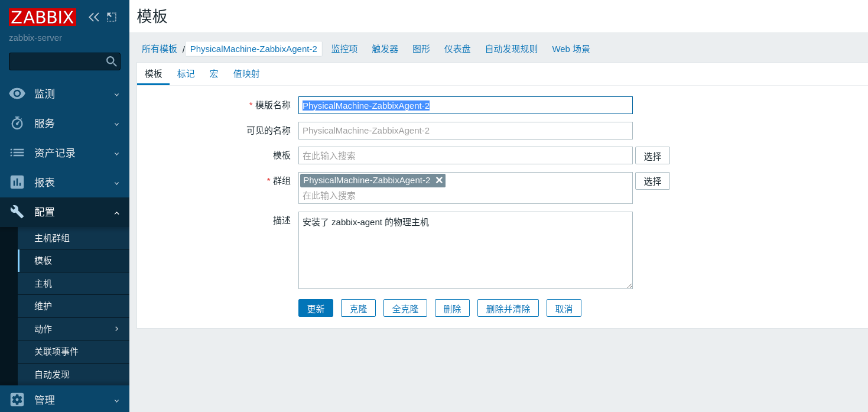
Task: Expand the 资产记录 menu chevron
Action: point(116,153)
